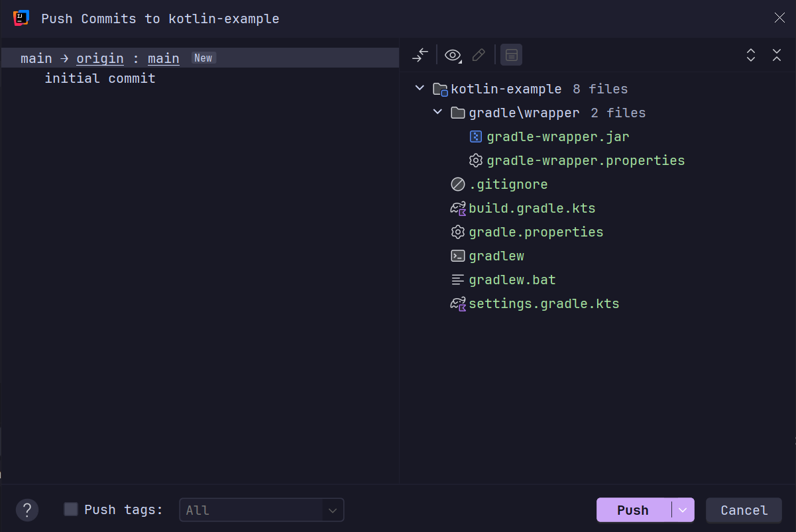Viewport: 796px width, 532px height.
Task: Collapse the gradle\wrapper folder node
Action: [437, 112]
